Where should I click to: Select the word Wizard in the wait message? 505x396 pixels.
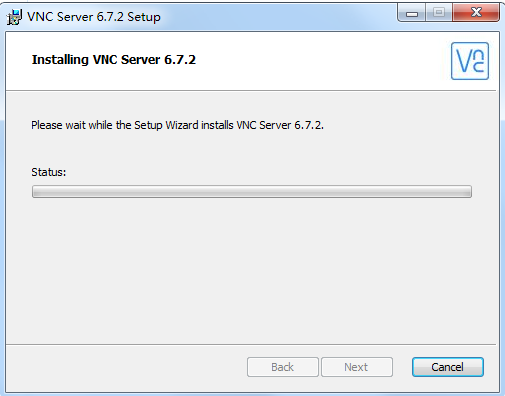click(182, 125)
